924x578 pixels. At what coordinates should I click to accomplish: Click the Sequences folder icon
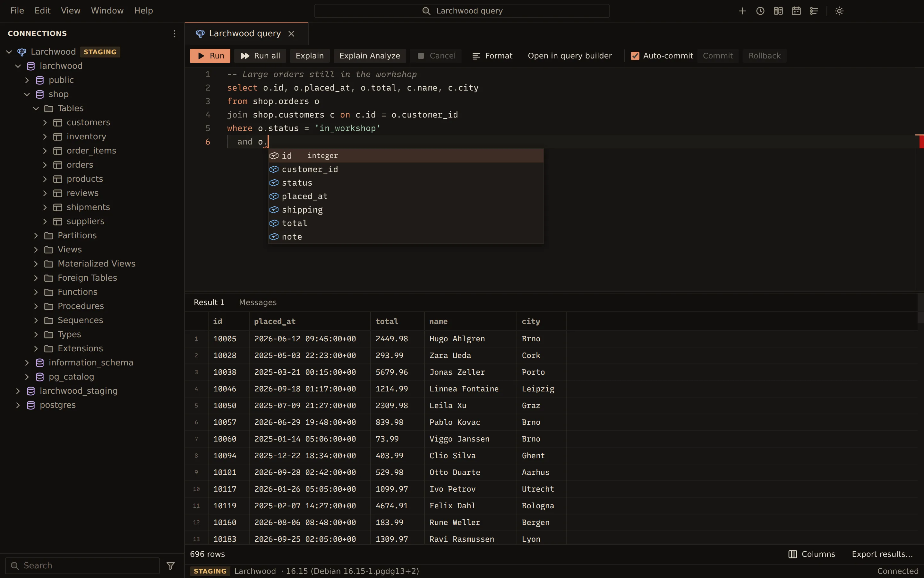48,320
